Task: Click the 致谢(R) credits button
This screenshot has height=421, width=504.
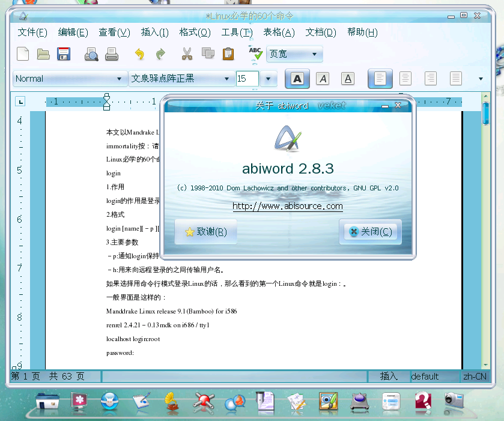Action: (205, 232)
